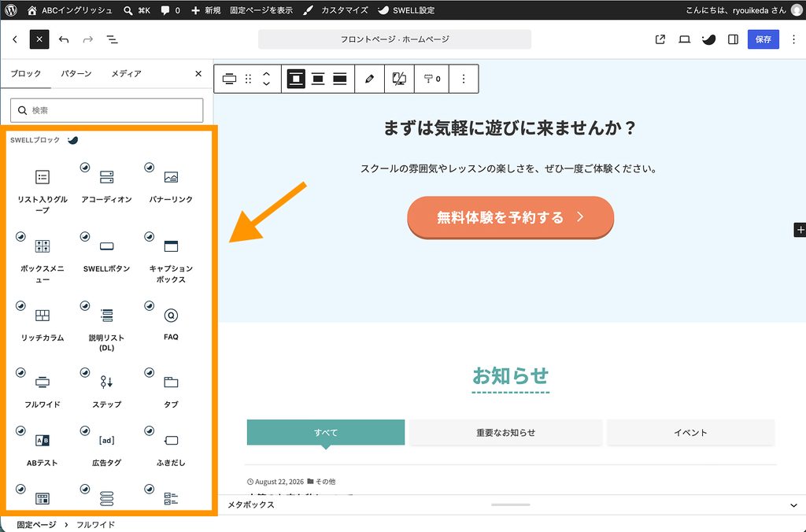Click 新規 to create new content
Screen dimensions: 806x532
[x=205, y=9]
